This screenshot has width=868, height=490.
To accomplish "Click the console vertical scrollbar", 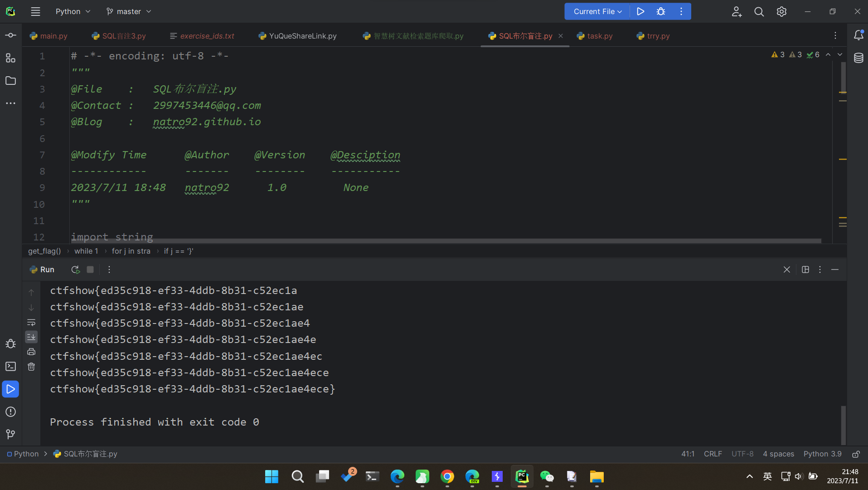I will point(843,426).
